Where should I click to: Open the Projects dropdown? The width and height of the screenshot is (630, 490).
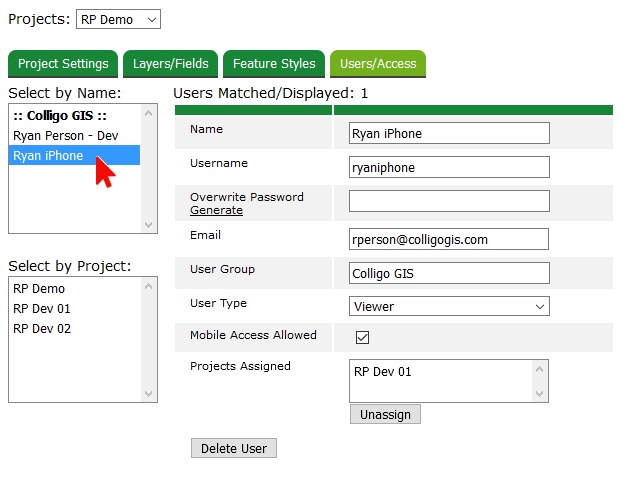click(x=118, y=19)
